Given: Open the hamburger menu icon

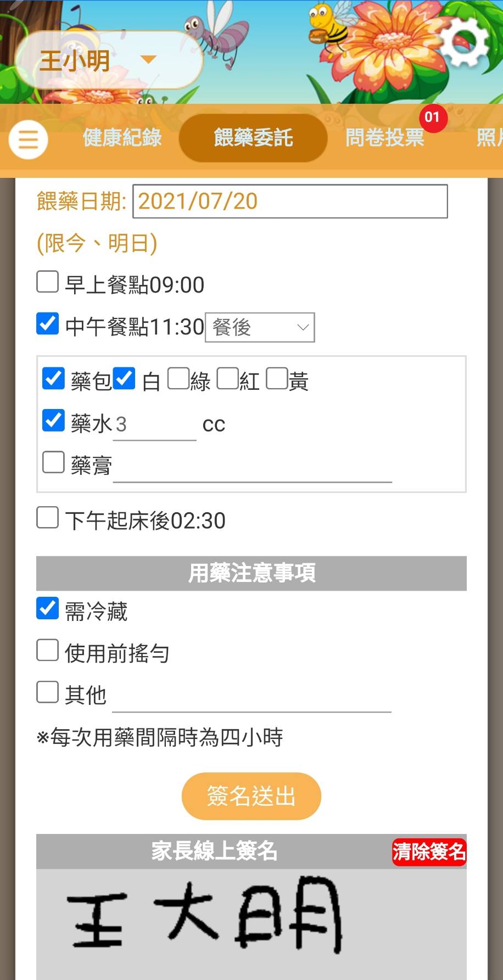Looking at the screenshot, I should point(28,139).
